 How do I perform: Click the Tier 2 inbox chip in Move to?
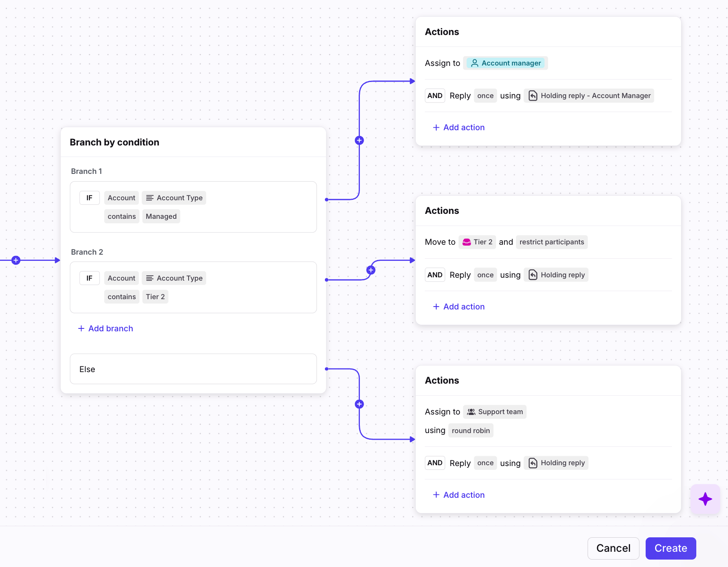click(x=477, y=242)
